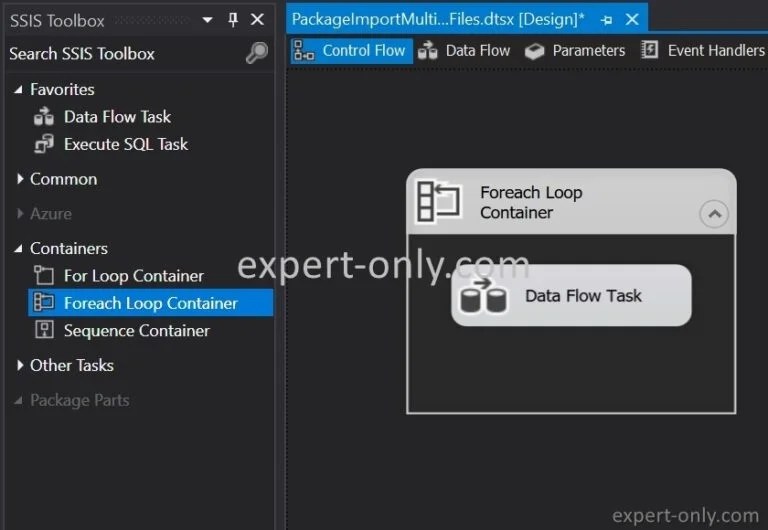Image resolution: width=768 pixels, height=530 pixels.
Task: Expand the Azure group
Action: (x=20, y=214)
